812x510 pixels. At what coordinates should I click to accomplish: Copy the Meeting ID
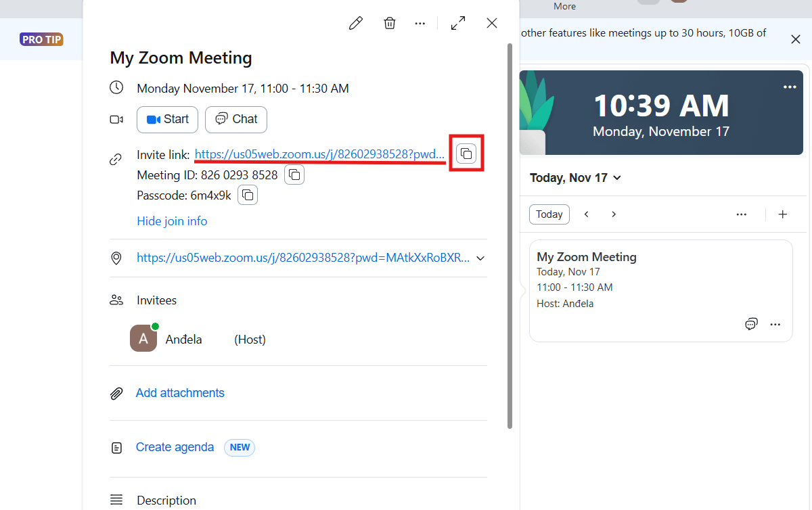coord(294,175)
